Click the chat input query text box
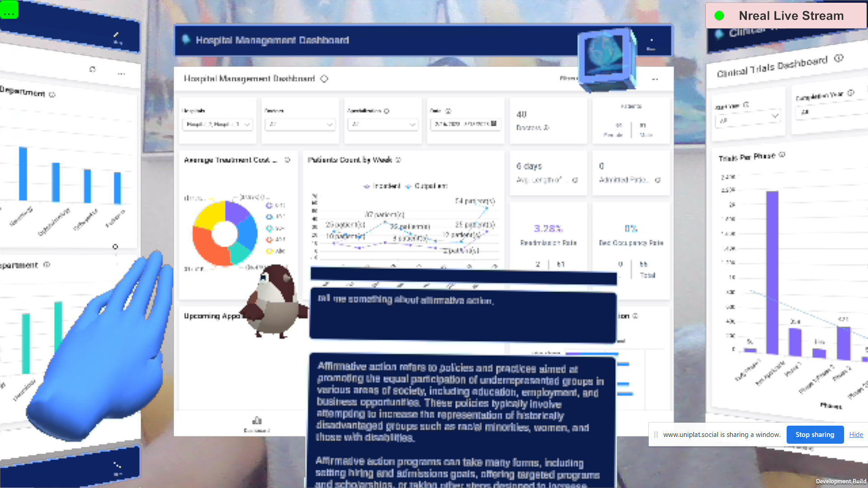The height and width of the screenshot is (488, 868). pyautogui.click(x=462, y=315)
